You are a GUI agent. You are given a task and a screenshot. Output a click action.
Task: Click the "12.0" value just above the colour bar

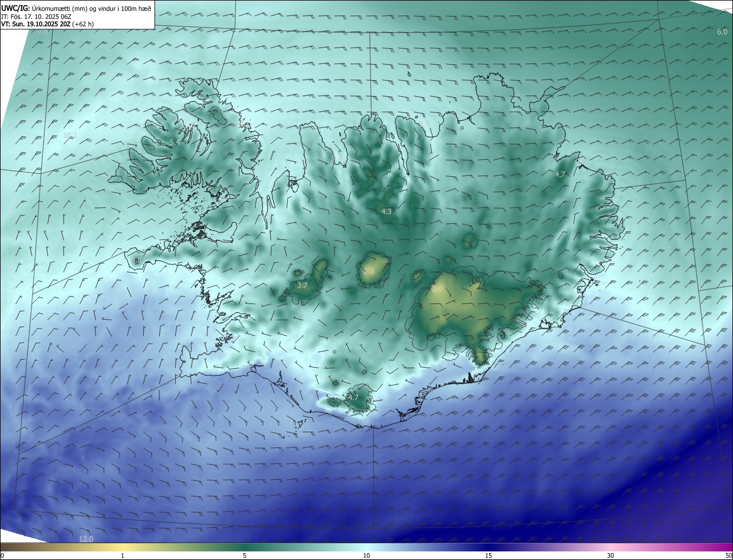pyautogui.click(x=86, y=539)
